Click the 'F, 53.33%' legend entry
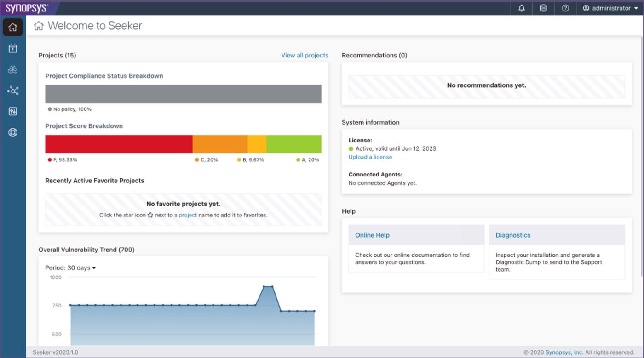Viewport: 644px width, 358px height. [63, 160]
